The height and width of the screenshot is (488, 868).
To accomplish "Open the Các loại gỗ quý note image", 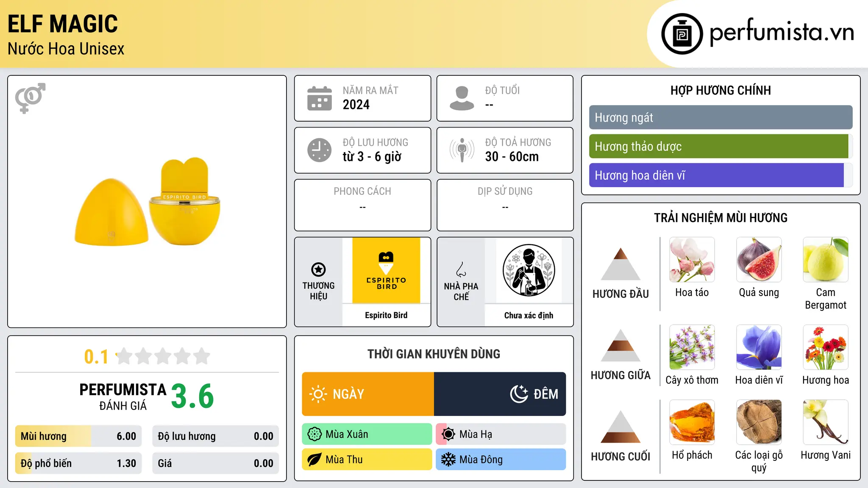I will [x=759, y=422].
